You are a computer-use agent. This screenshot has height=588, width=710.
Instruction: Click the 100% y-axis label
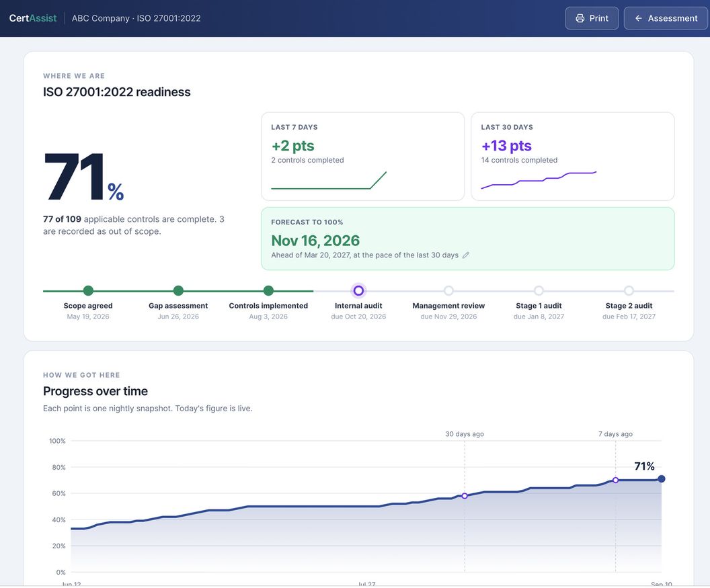[58, 441]
